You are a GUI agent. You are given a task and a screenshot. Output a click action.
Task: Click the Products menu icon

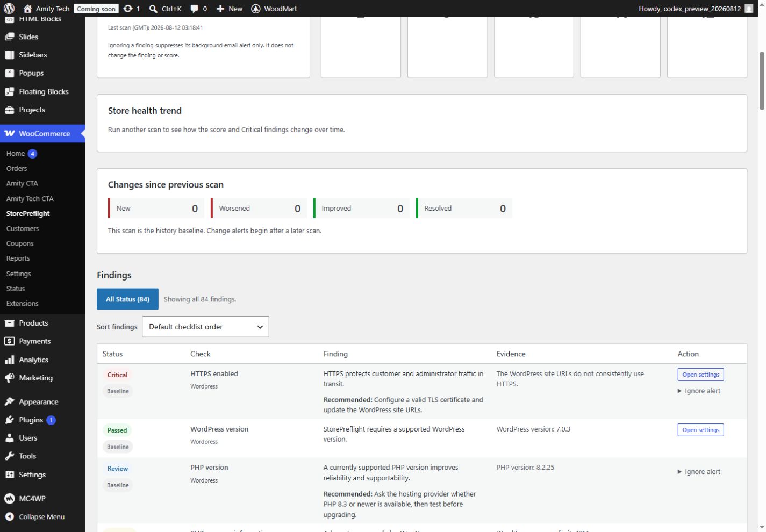point(10,323)
